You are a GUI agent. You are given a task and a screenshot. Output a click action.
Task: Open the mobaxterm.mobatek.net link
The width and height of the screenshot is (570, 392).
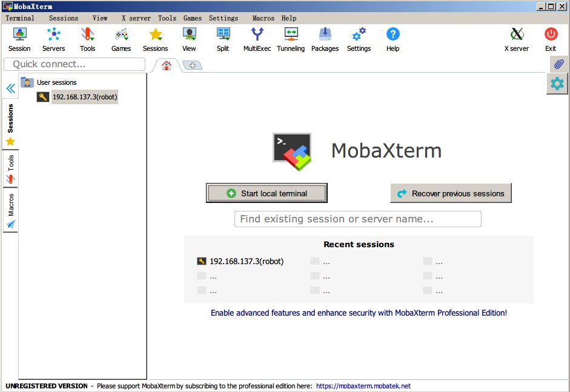(x=363, y=386)
